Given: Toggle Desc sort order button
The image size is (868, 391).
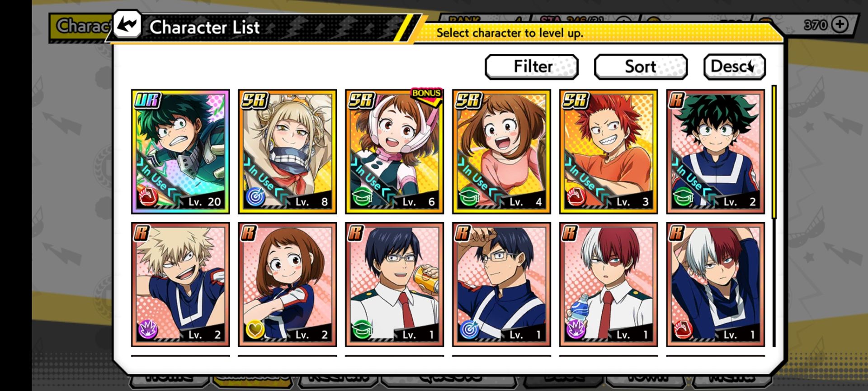Looking at the screenshot, I should pos(734,67).
